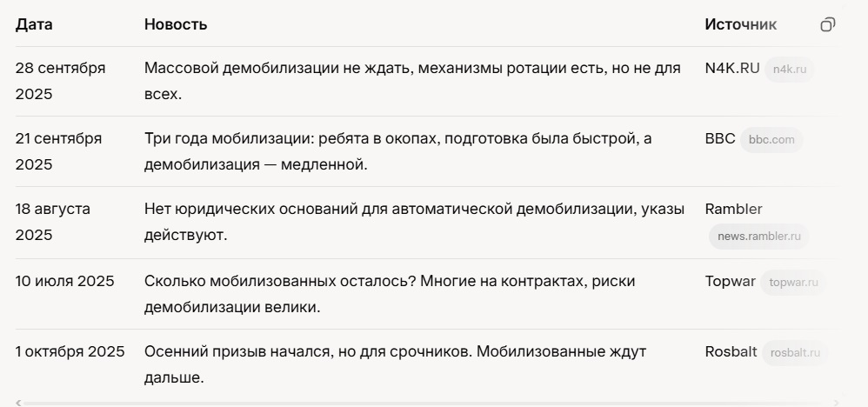Click the "Источник" column header
Viewport: 868px width, 407px height.
[740, 24]
